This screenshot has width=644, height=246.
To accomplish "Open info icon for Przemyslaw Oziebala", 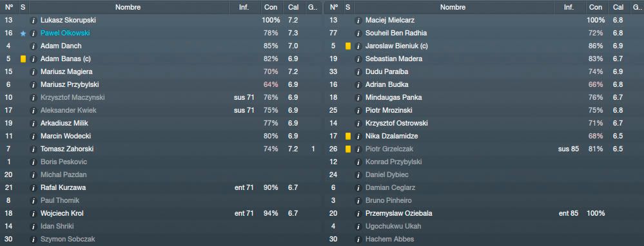I will pyautogui.click(x=358, y=213).
